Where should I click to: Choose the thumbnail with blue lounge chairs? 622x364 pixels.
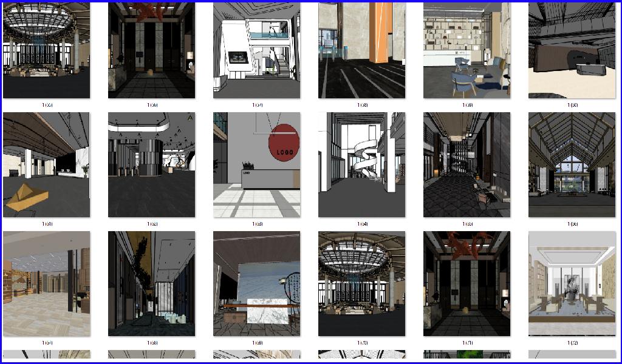point(466,50)
